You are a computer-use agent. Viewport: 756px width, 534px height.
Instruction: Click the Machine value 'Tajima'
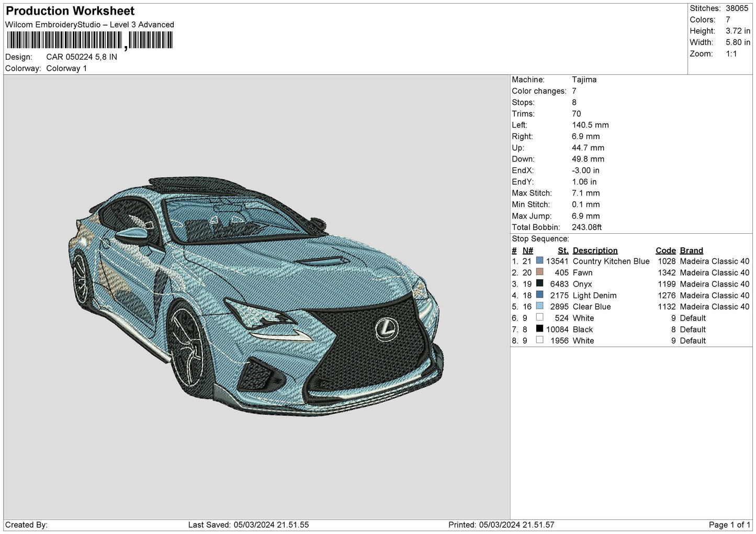pyautogui.click(x=584, y=79)
